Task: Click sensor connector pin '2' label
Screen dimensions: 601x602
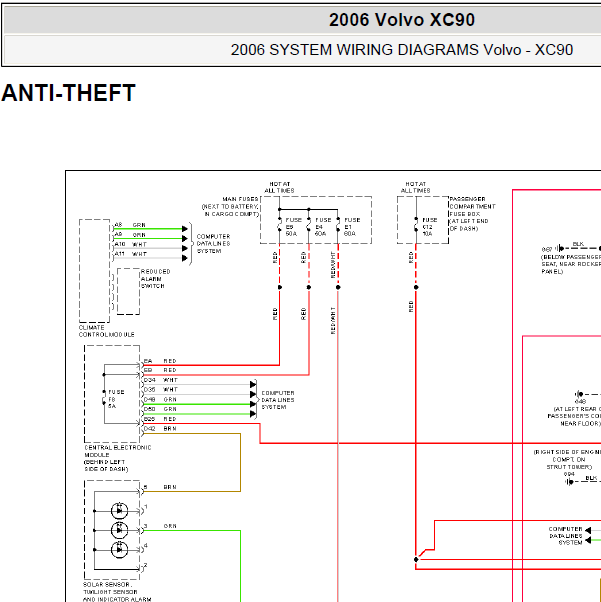Action: point(146,565)
